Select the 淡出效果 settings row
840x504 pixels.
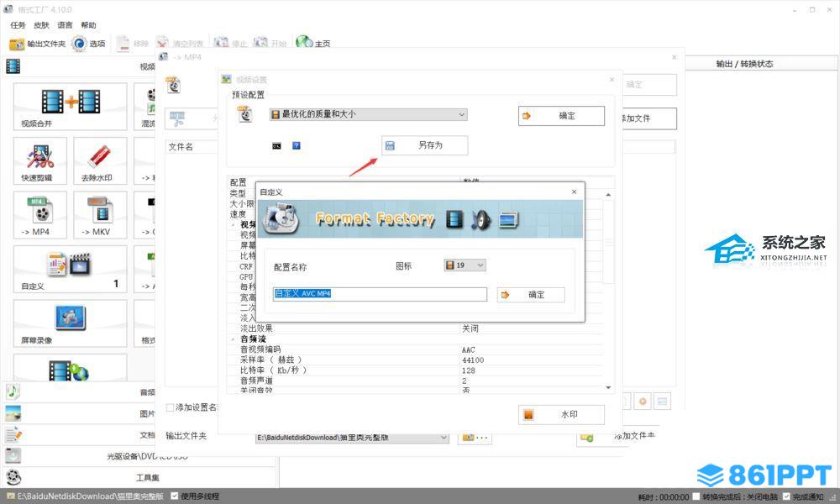(x=415, y=328)
